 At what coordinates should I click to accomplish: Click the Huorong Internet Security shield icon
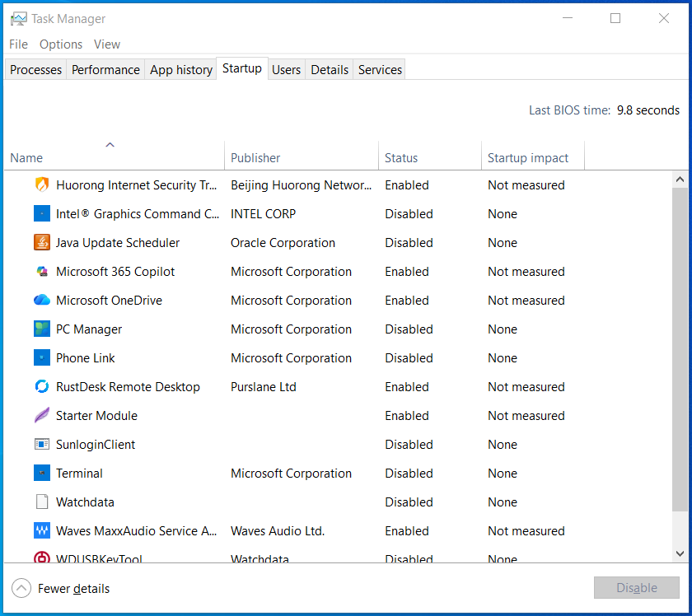(42, 185)
